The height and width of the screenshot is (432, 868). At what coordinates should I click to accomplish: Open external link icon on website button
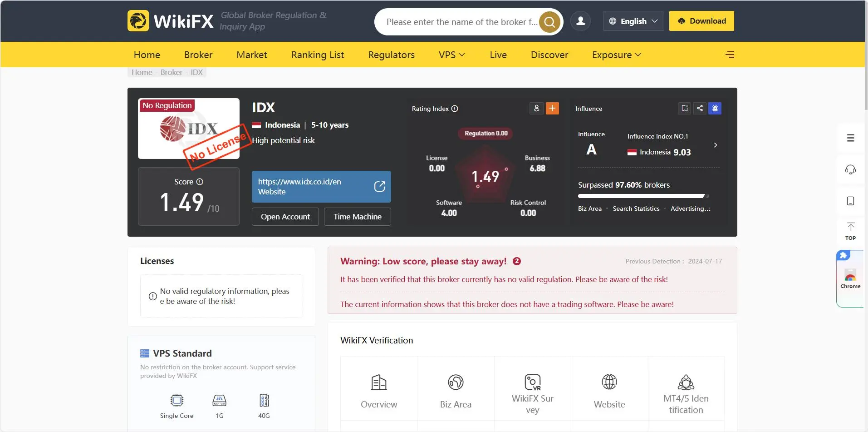[x=379, y=187]
